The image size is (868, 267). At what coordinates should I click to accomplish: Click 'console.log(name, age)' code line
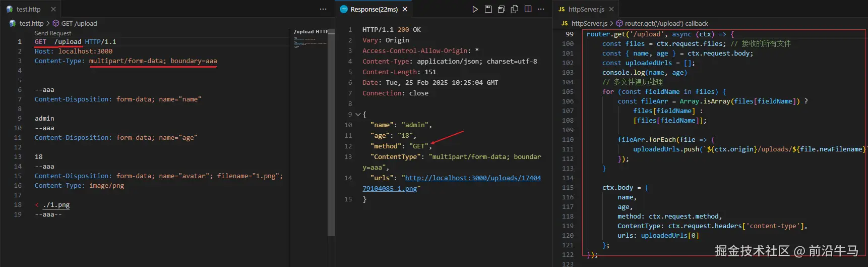tap(645, 72)
